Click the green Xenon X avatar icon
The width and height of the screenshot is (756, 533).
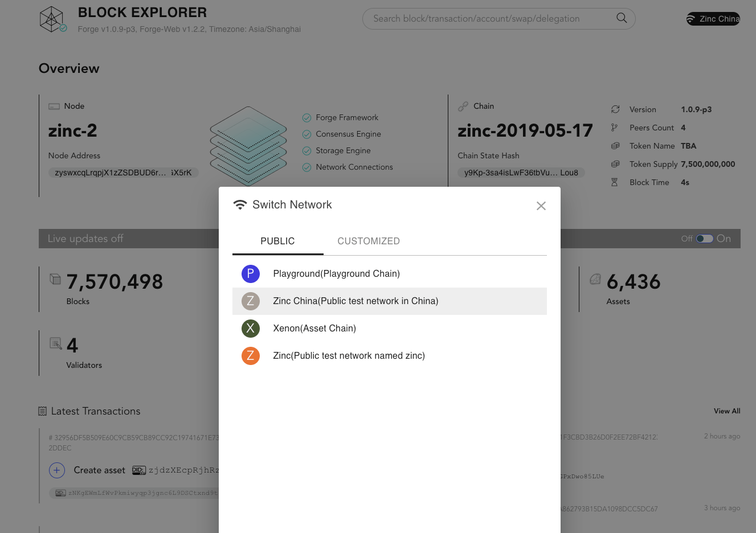pyautogui.click(x=251, y=329)
